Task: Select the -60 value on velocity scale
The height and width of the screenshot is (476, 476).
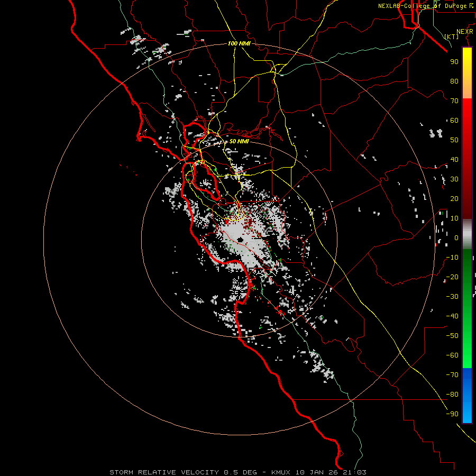Action: coord(452,355)
